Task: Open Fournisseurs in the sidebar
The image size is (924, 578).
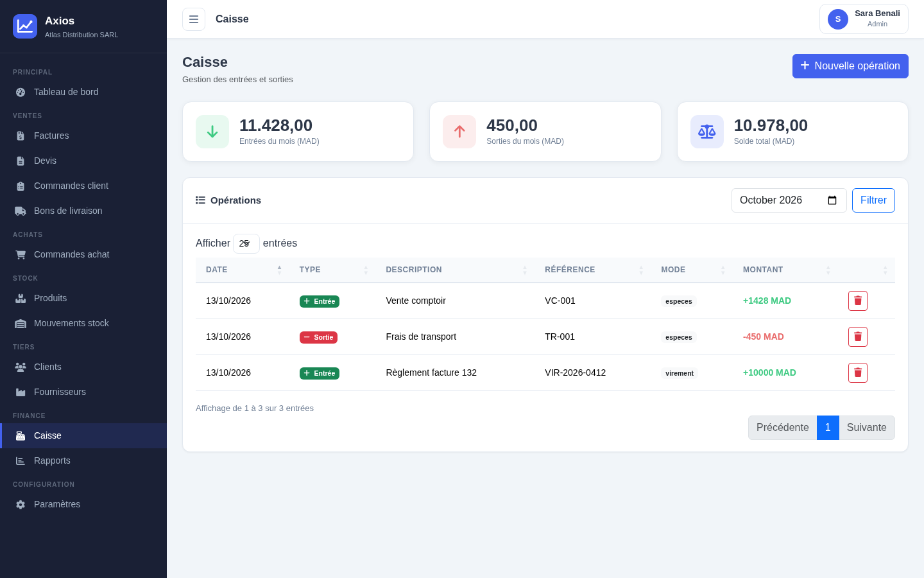Action: point(83,392)
